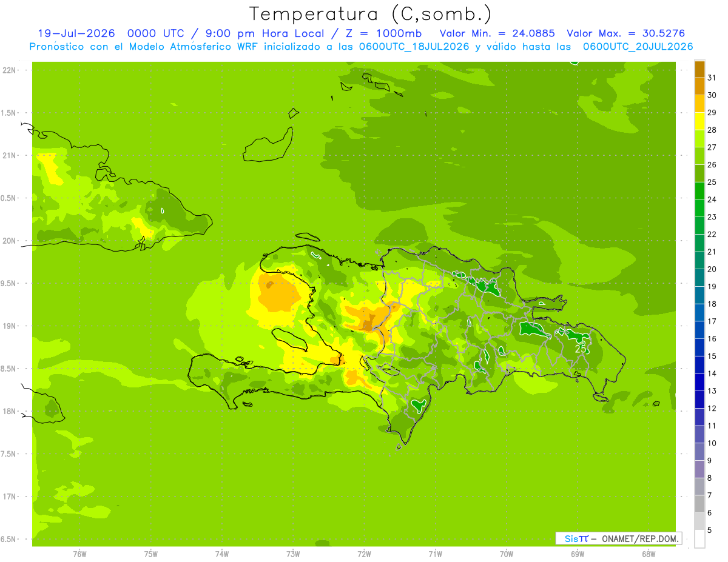Select the '20N' latitude axis label

tap(8, 241)
